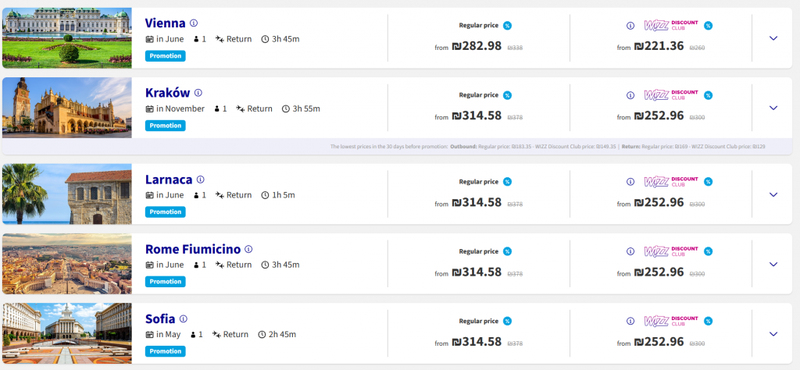The width and height of the screenshot is (800, 370).
Task: Click the info icon before Rome's WIZZ Discount Club logo
Action: (631, 252)
